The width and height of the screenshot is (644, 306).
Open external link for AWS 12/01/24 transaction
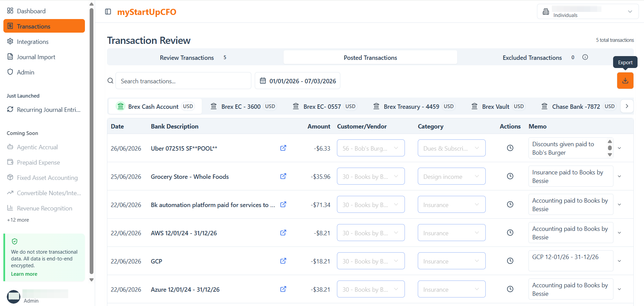(x=283, y=233)
